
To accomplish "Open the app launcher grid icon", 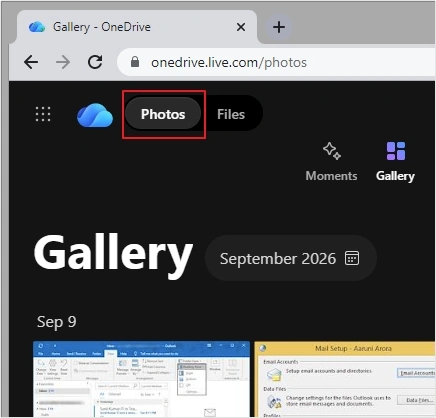I will (x=43, y=114).
